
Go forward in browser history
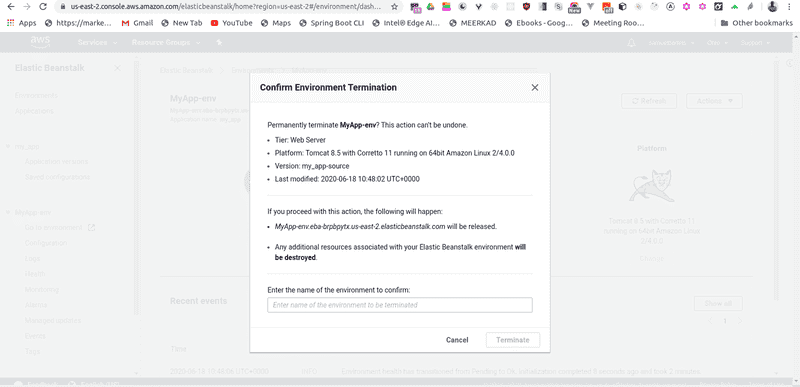pyautogui.click(x=27, y=7)
